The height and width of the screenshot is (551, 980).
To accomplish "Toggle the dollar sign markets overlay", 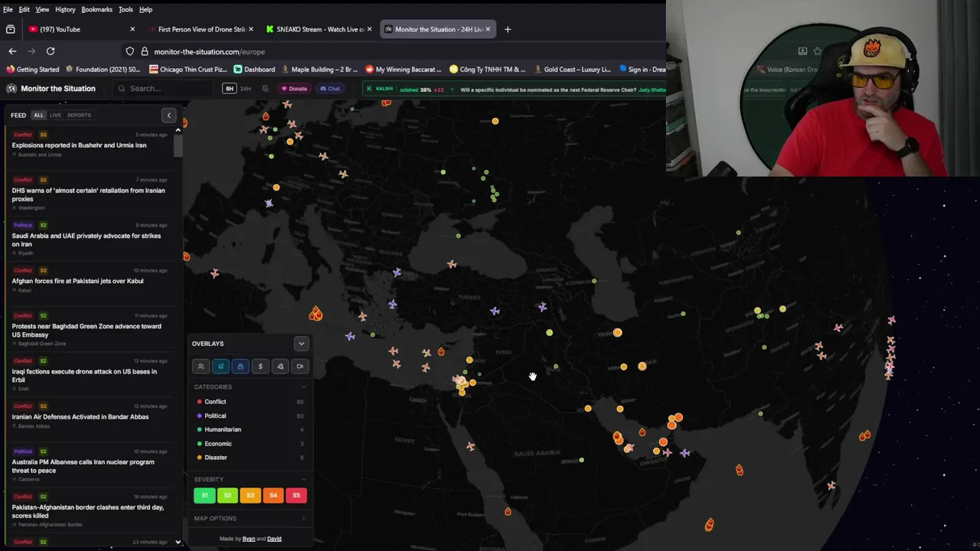I will [x=260, y=367].
